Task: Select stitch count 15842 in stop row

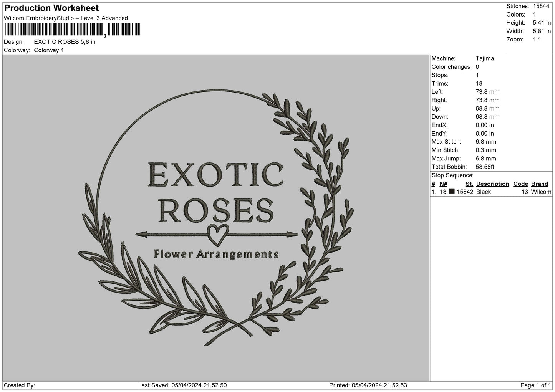Action: click(465, 192)
